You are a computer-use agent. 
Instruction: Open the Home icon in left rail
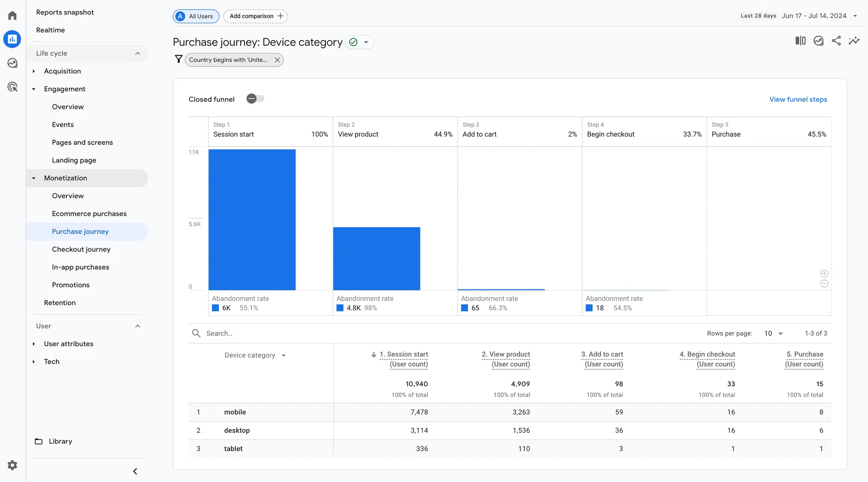click(x=12, y=16)
